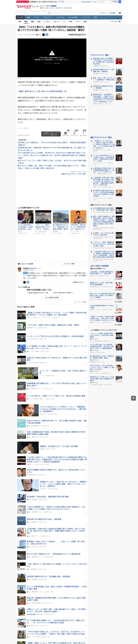Click the 参考になった 91 button
The width and height of the screenshot is (138, 644).
[x=78, y=282]
